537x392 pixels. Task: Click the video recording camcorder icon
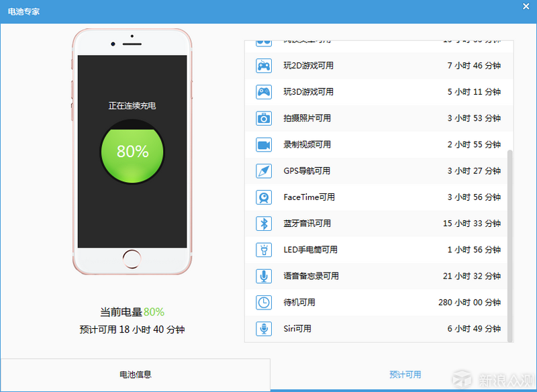264,144
